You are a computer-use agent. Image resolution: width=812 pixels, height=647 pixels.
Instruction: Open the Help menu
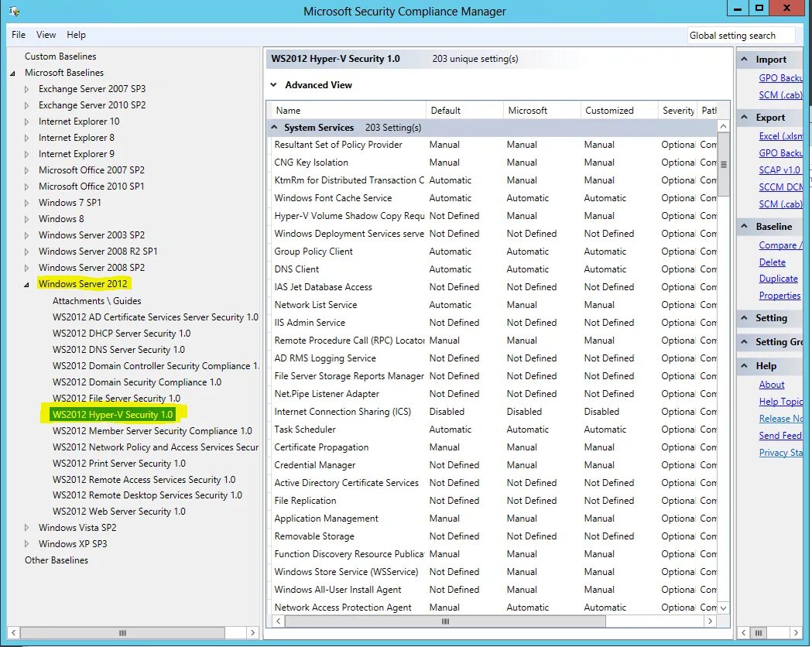click(x=76, y=35)
